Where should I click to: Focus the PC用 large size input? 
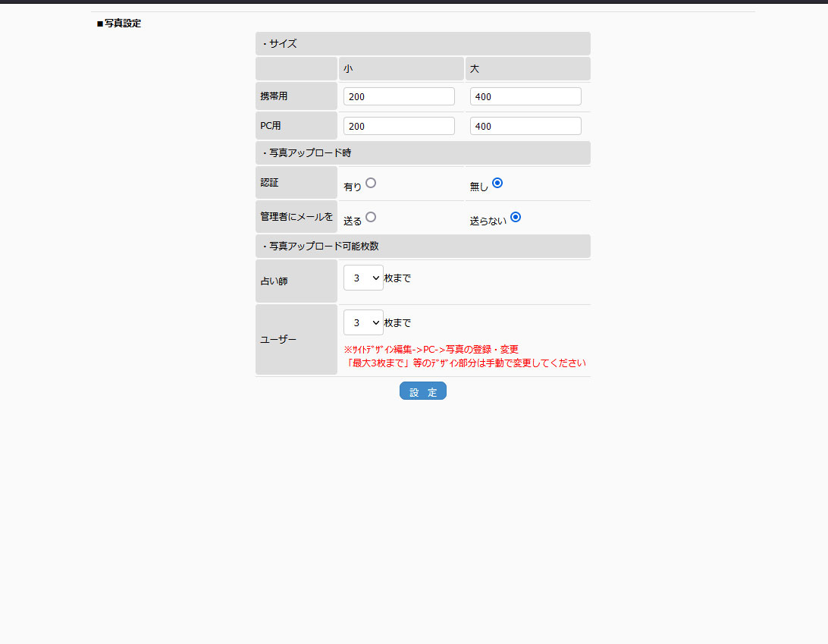525,126
